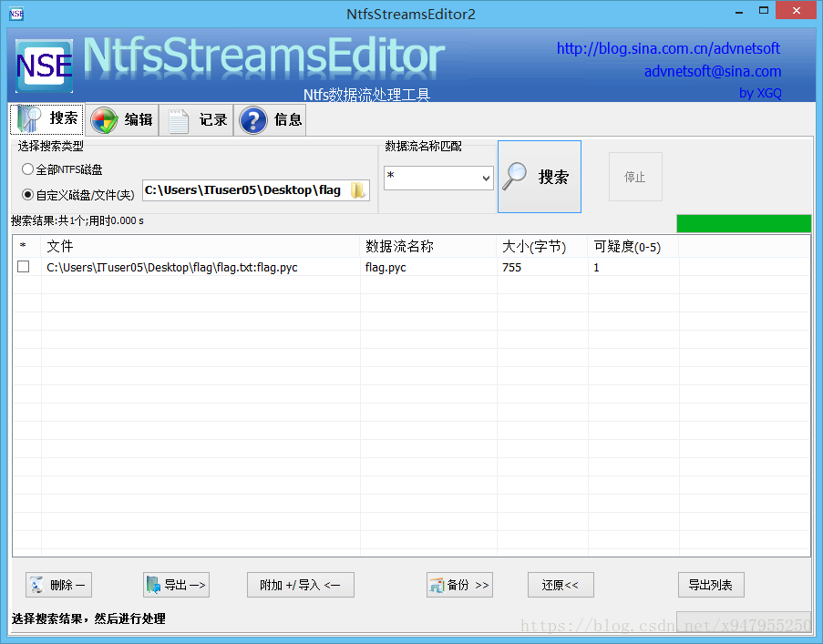Click the by XGQ author text

760,93
